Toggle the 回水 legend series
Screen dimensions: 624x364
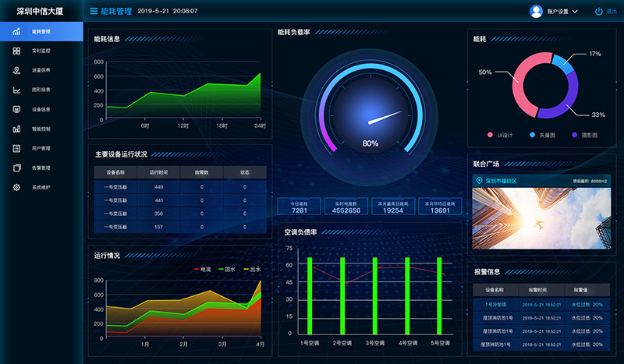[x=227, y=270]
